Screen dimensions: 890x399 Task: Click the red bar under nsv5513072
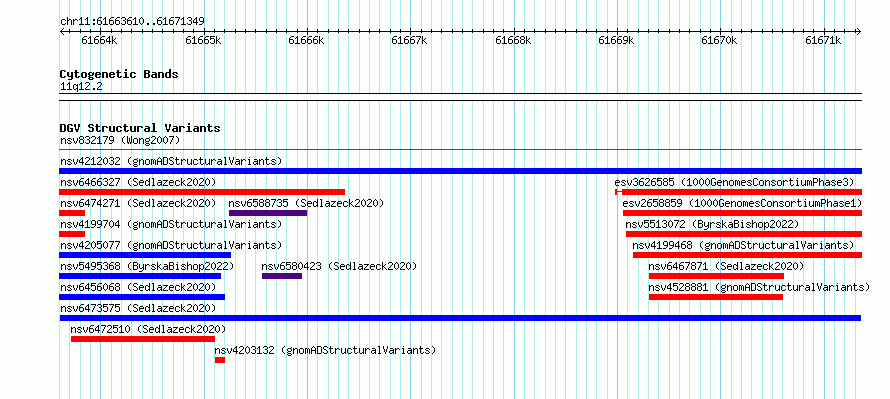click(x=744, y=234)
